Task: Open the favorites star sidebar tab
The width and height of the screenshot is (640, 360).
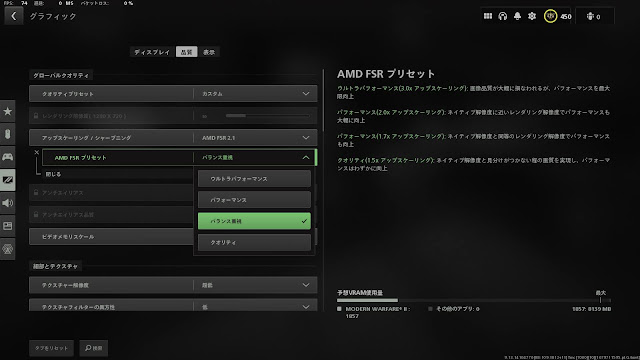Action: coord(8,111)
